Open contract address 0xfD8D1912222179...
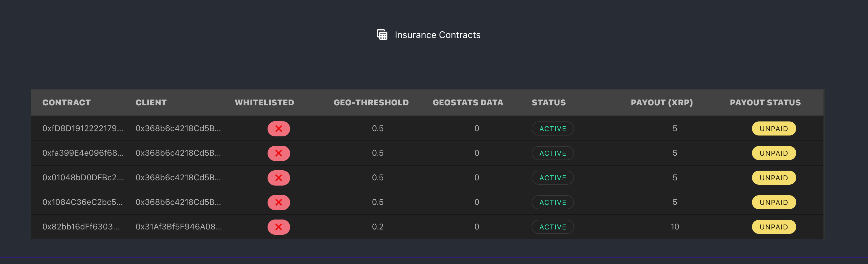This screenshot has height=264, width=868. (x=83, y=128)
